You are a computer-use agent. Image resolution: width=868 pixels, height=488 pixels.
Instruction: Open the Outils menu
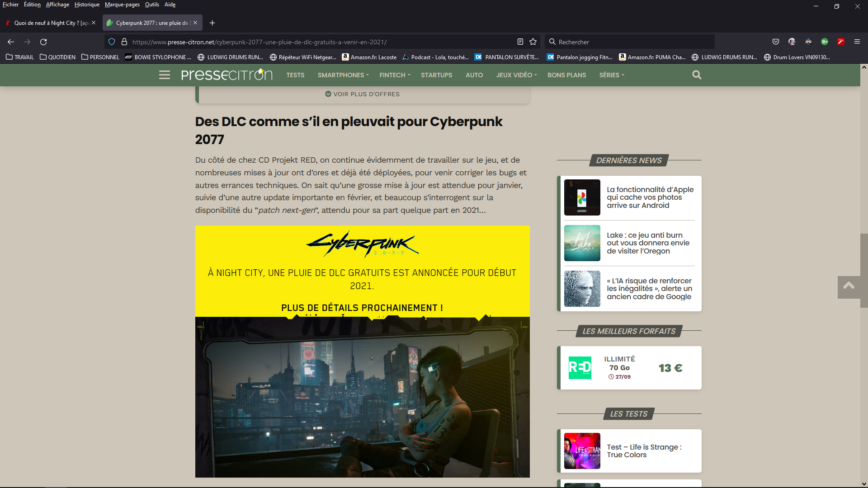[152, 5]
